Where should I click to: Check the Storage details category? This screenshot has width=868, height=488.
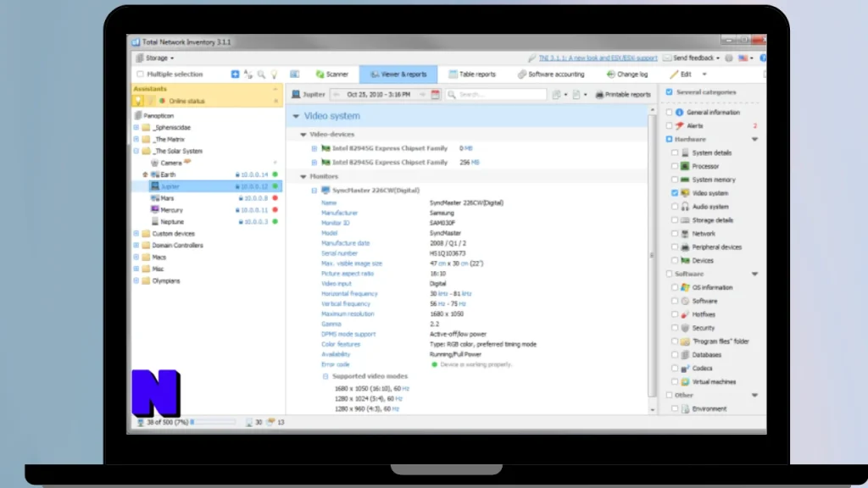[x=674, y=220]
